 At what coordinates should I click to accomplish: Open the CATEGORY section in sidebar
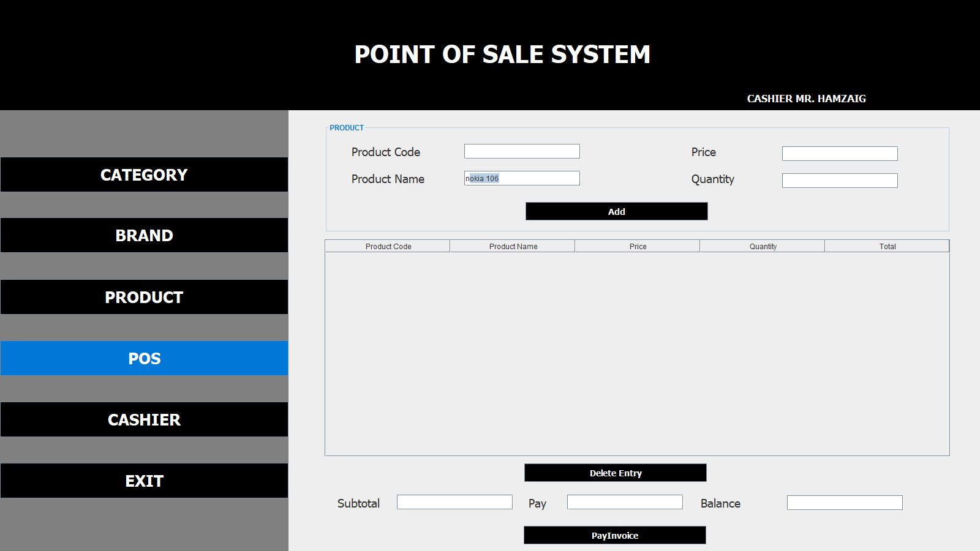[144, 174]
